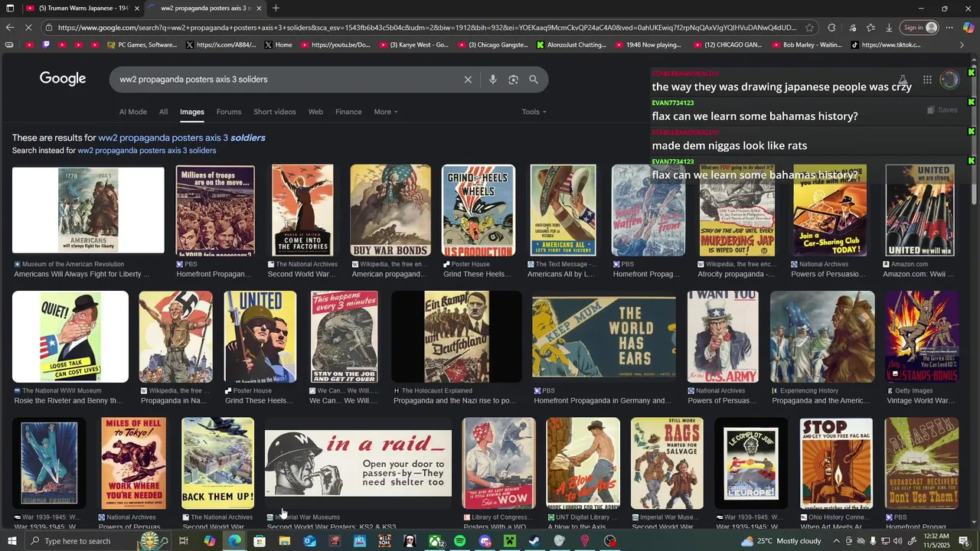Open Minecraft from the taskbar
Viewport: 980px width, 551px height.
[509, 541]
